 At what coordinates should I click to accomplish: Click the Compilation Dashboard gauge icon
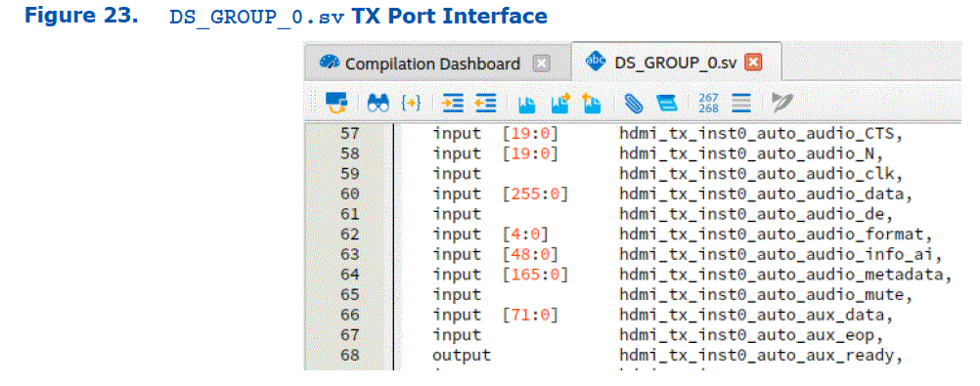click(329, 64)
